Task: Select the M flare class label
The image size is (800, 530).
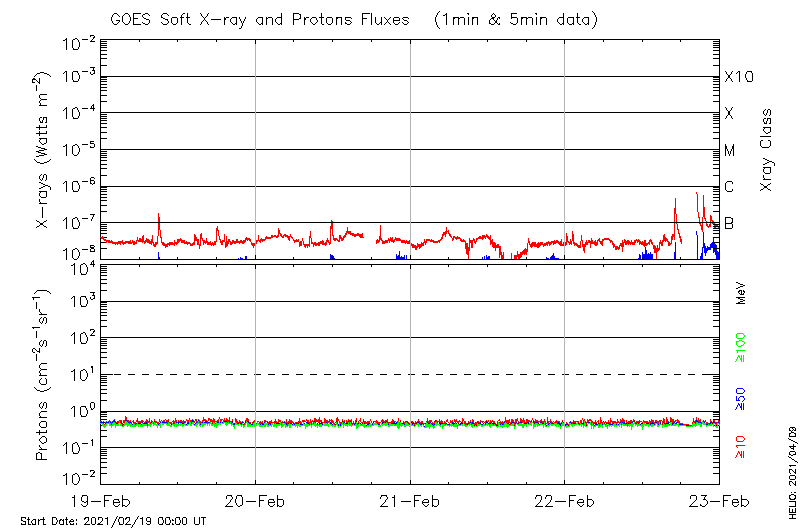Action: pos(730,150)
